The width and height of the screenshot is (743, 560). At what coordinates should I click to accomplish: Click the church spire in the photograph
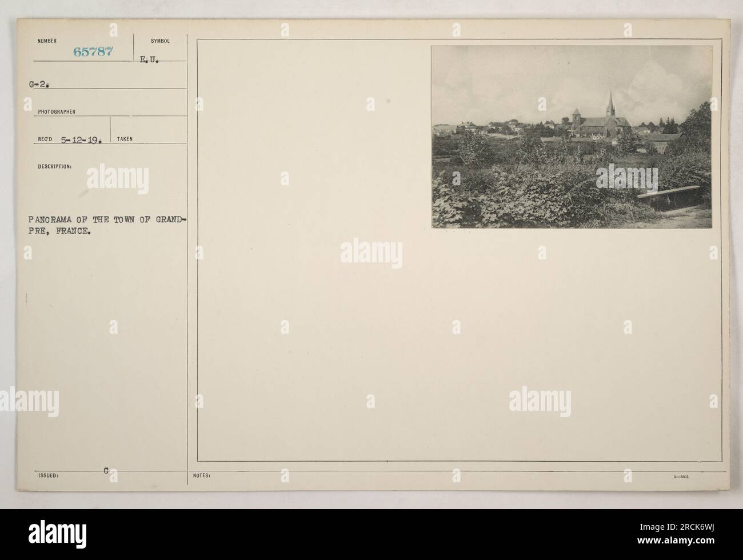pyautogui.click(x=610, y=104)
